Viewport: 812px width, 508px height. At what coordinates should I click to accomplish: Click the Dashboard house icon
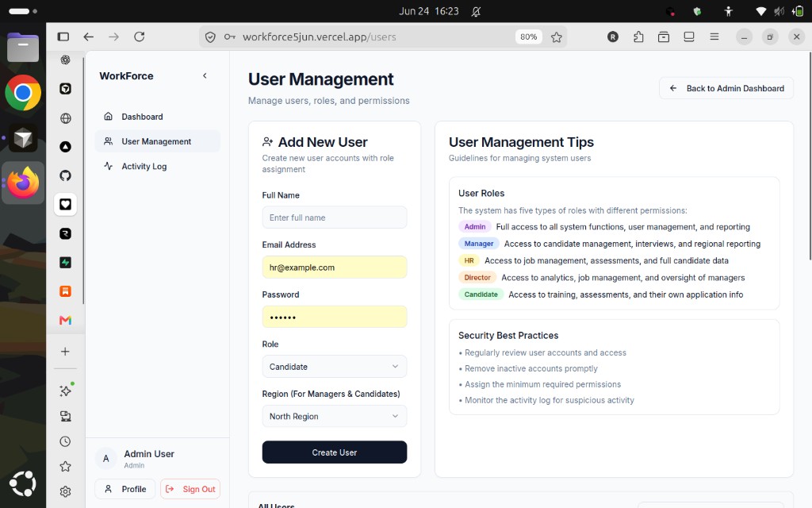pyautogui.click(x=108, y=116)
